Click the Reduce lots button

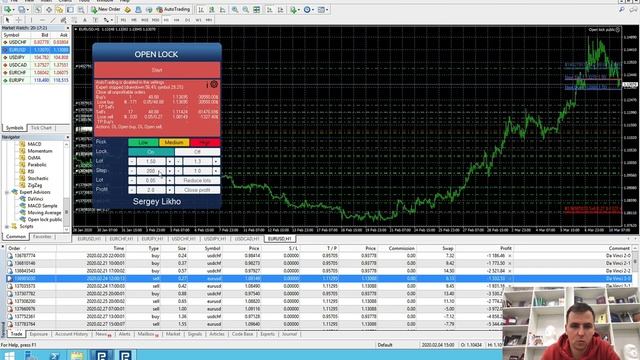[x=197, y=180]
